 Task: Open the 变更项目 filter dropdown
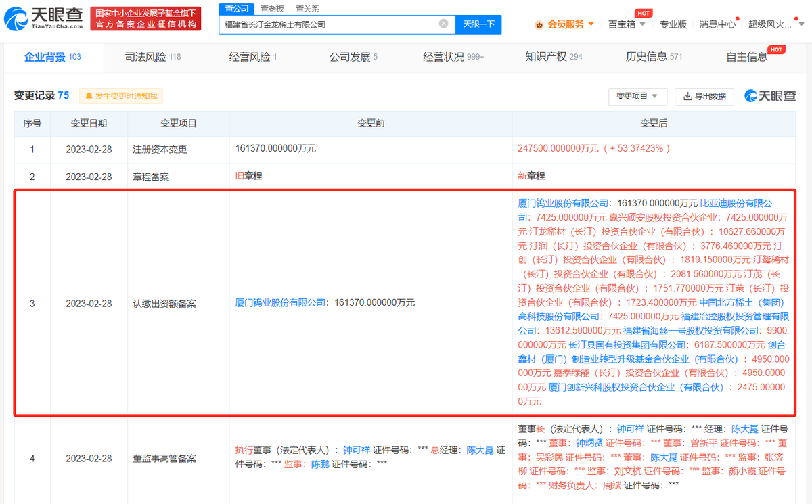637,96
